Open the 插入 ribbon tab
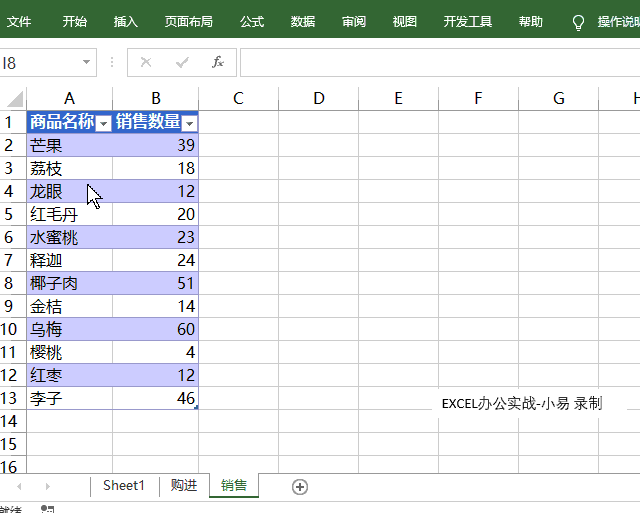 [x=126, y=21]
